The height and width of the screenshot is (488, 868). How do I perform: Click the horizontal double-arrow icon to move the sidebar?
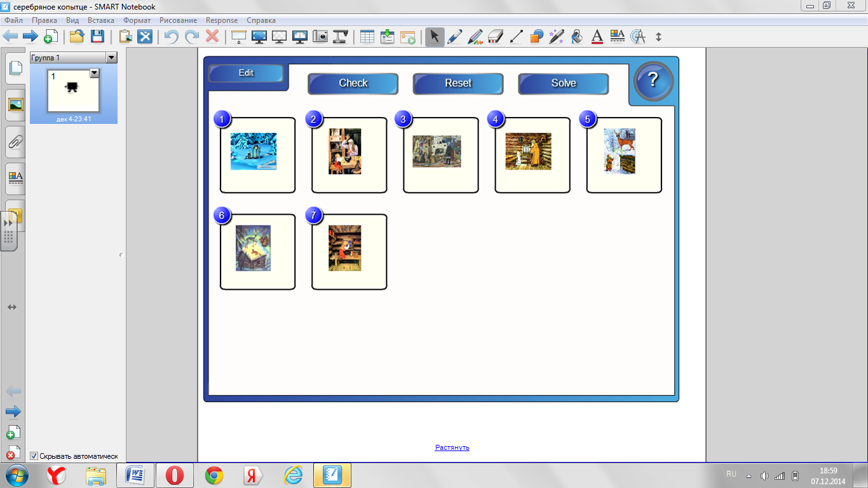[11, 308]
